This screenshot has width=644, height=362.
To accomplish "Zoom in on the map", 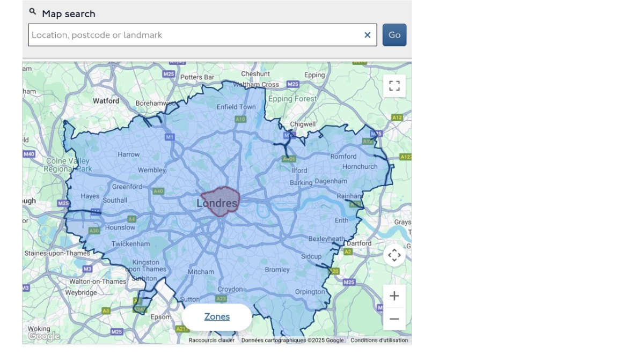I will point(394,296).
